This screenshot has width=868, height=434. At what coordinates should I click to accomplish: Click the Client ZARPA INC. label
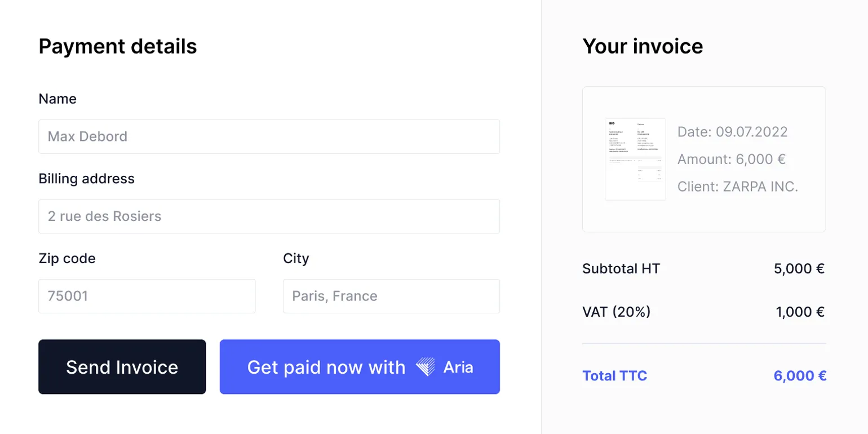(x=737, y=186)
